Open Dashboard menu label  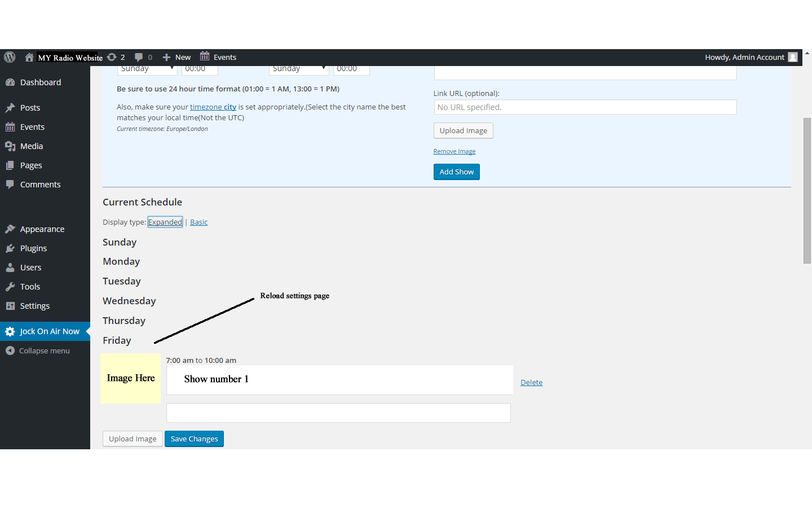point(41,82)
